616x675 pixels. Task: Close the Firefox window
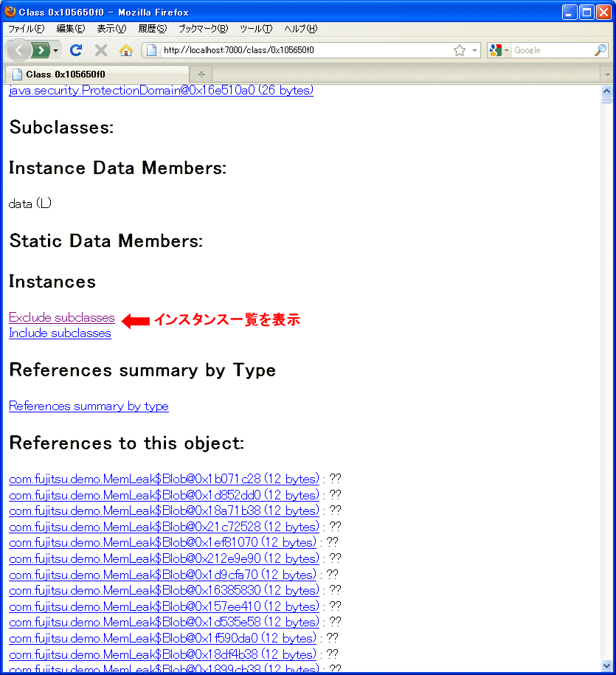603,12
